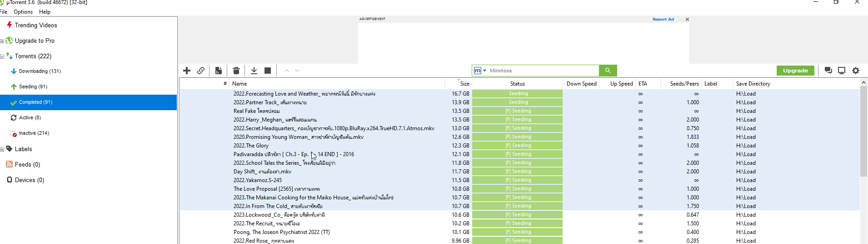The image size is (868, 244).
Task: Expand the Labels tree node
Action: (x=2, y=149)
